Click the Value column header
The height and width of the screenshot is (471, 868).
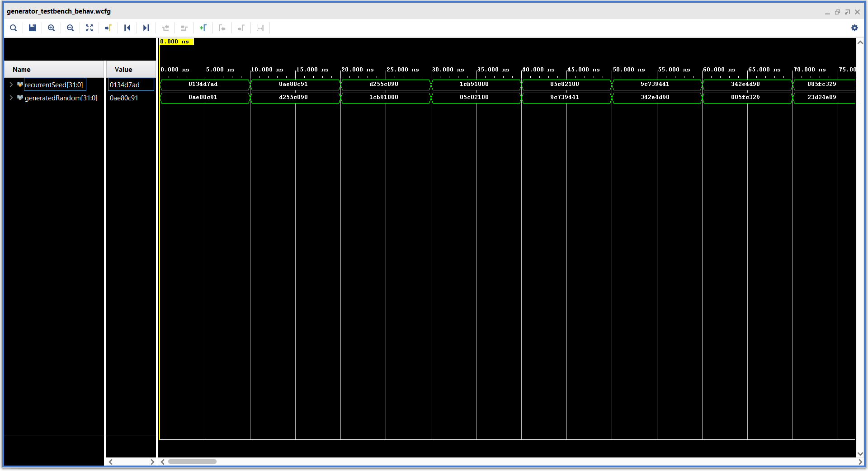(x=131, y=69)
